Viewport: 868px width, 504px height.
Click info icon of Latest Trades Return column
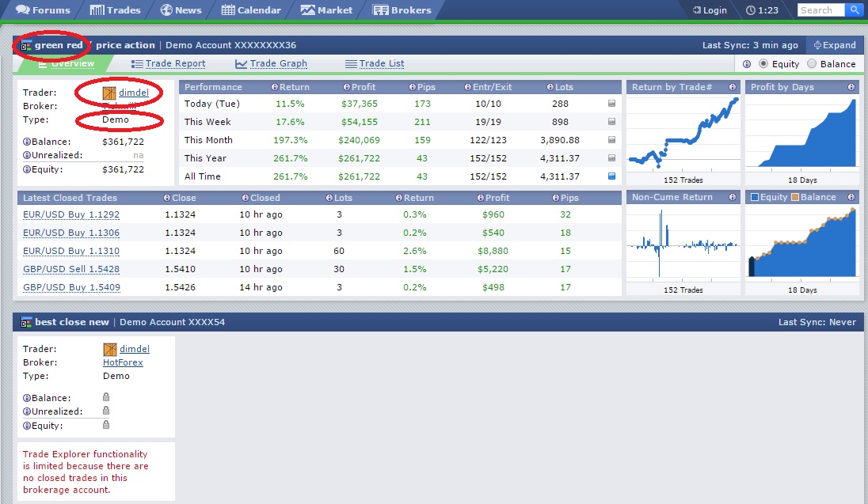[x=398, y=198]
